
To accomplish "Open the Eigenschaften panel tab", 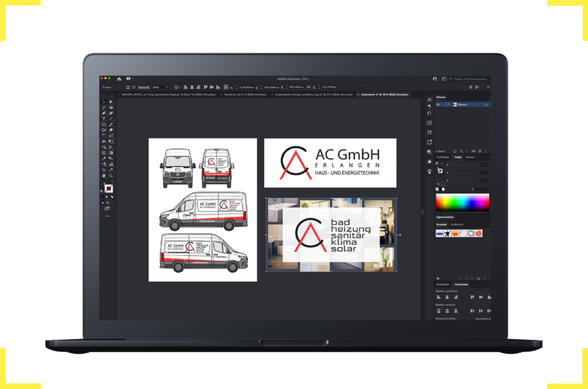I will click(x=445, y=217).
